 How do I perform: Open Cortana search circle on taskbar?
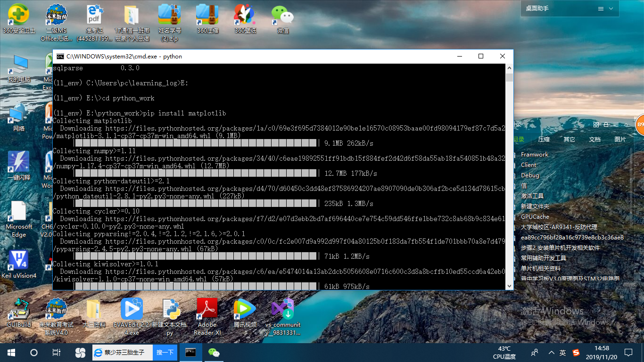tap(34, 353)
